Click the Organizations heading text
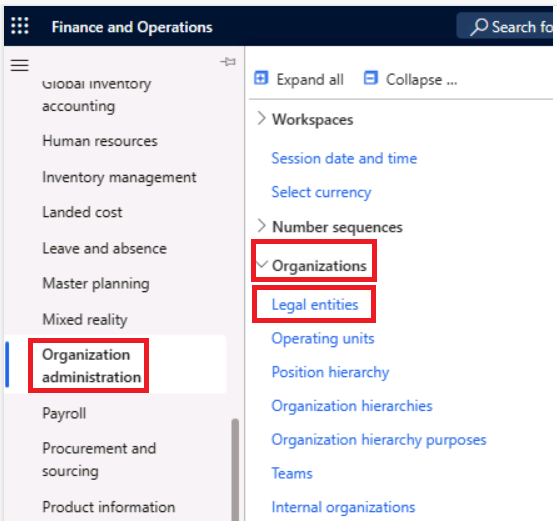557x521 pixels. 319,266
